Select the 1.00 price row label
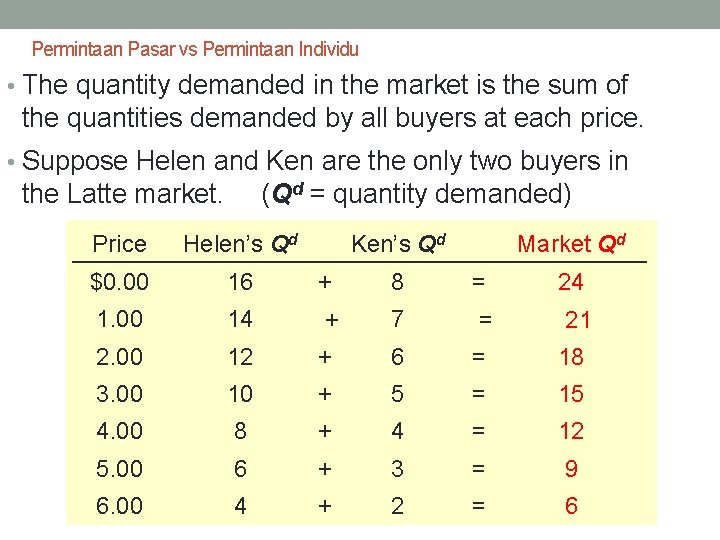The width and height of the screenshot is (720, 540). pyautogui.click(x=119, y=320)
